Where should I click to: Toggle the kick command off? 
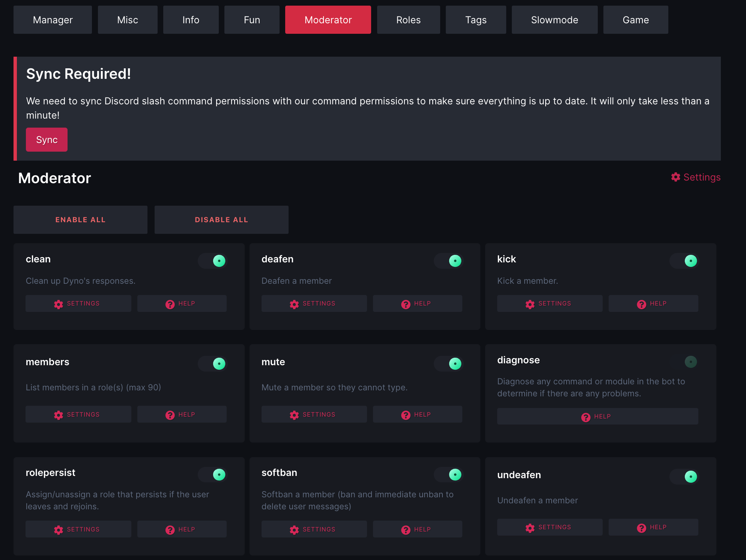pyautogui.click(x=684, y=261)
